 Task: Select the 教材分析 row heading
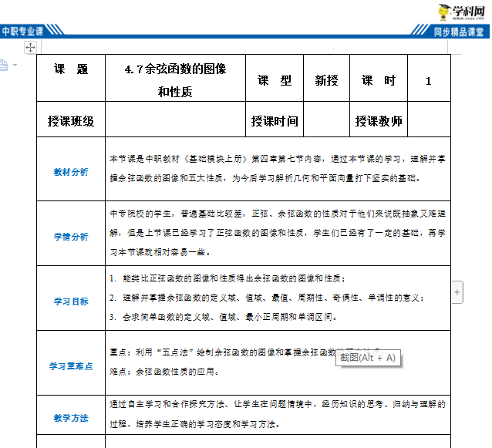click(71, 171)
